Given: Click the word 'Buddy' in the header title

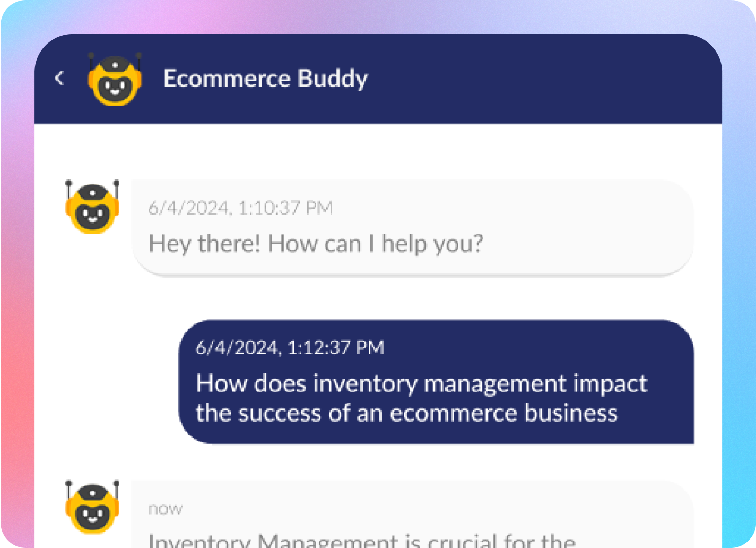Looking at the screenshot, I should point(333,79).
